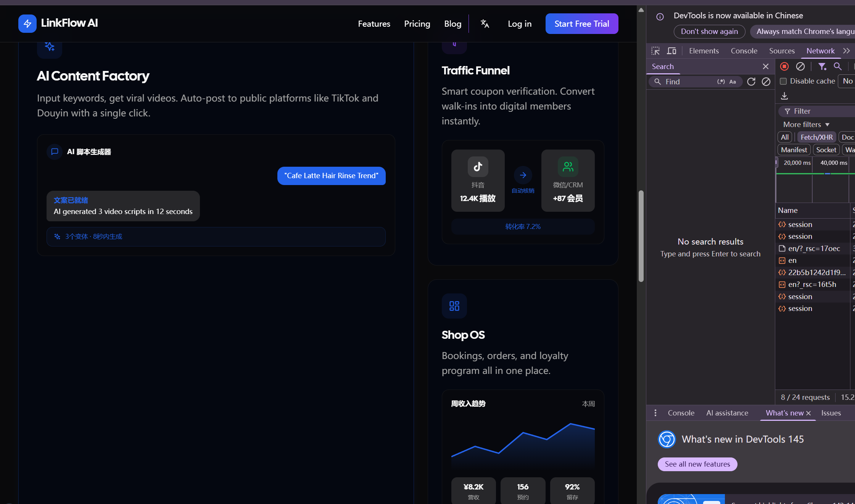
Task: Expand the More filters dropdown
Action: coord(807,124)
